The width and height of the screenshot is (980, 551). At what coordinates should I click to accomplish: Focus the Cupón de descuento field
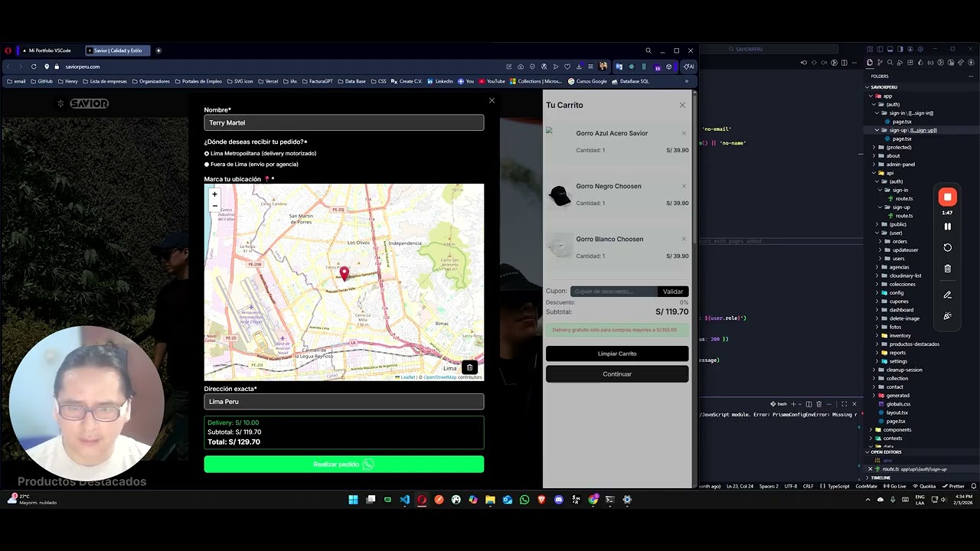[613, 292]
